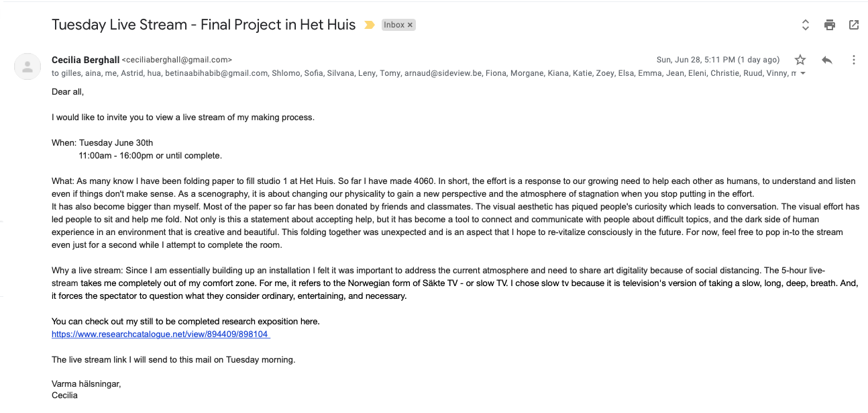Remove the Inbox label with its X

[x=410, y=25]
